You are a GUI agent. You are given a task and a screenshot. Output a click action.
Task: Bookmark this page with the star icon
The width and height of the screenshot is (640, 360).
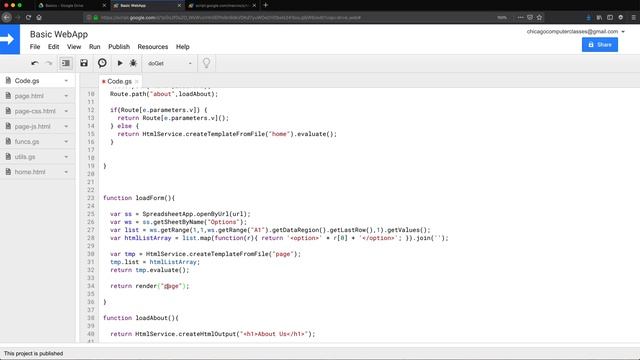click(539, 18)
